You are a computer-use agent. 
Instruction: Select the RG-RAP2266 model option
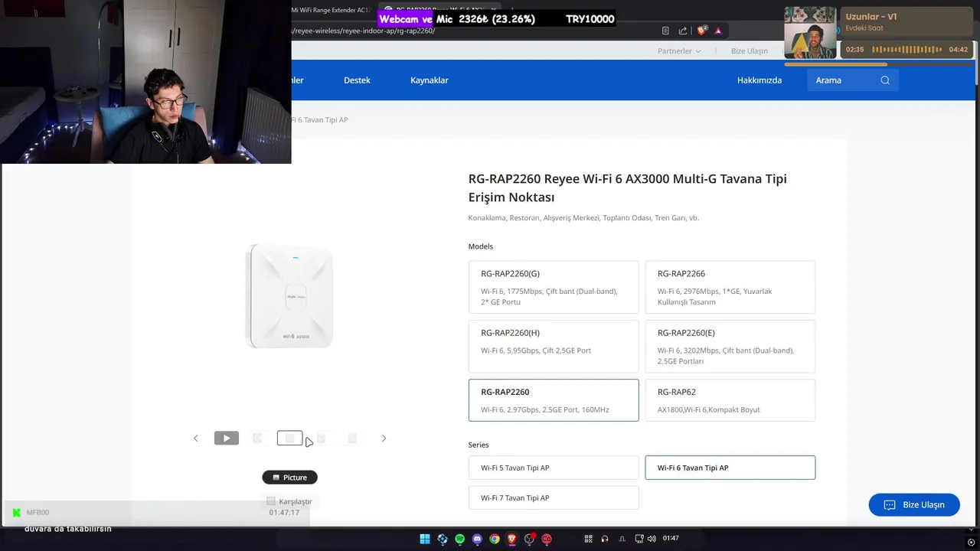(730, 287)
